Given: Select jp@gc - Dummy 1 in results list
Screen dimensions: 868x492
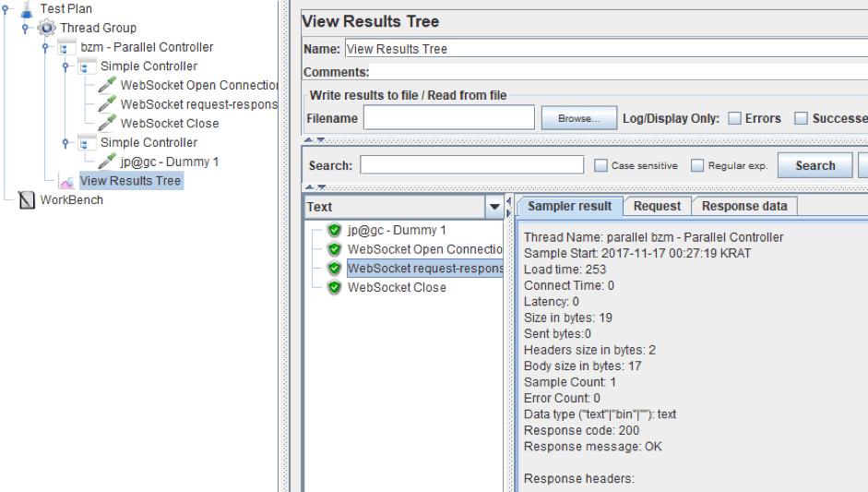Looking at the screenshot, I should (x=397, y=230).
